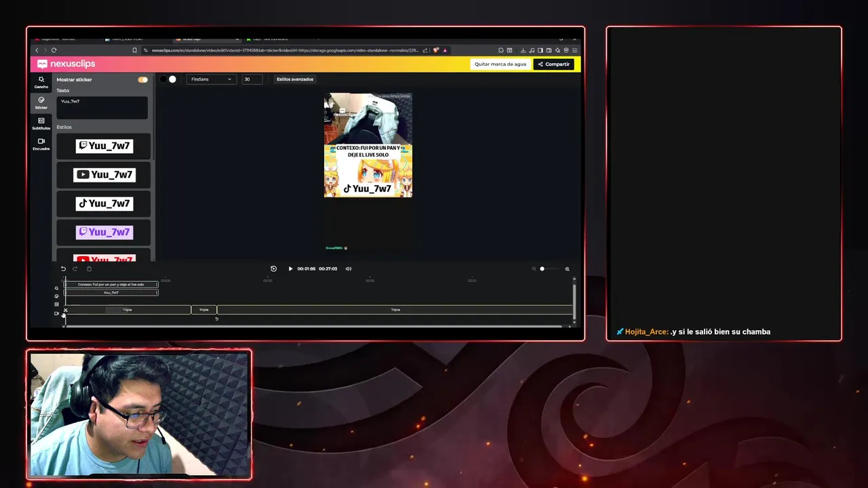Open the FiraSans font dropdown
The height and width of the screenshot is (488, 868).
point(210,79)
